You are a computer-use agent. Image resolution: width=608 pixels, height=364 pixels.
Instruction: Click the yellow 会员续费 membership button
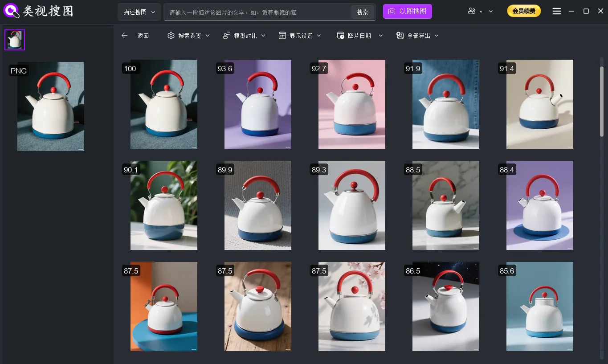[524, 11]
